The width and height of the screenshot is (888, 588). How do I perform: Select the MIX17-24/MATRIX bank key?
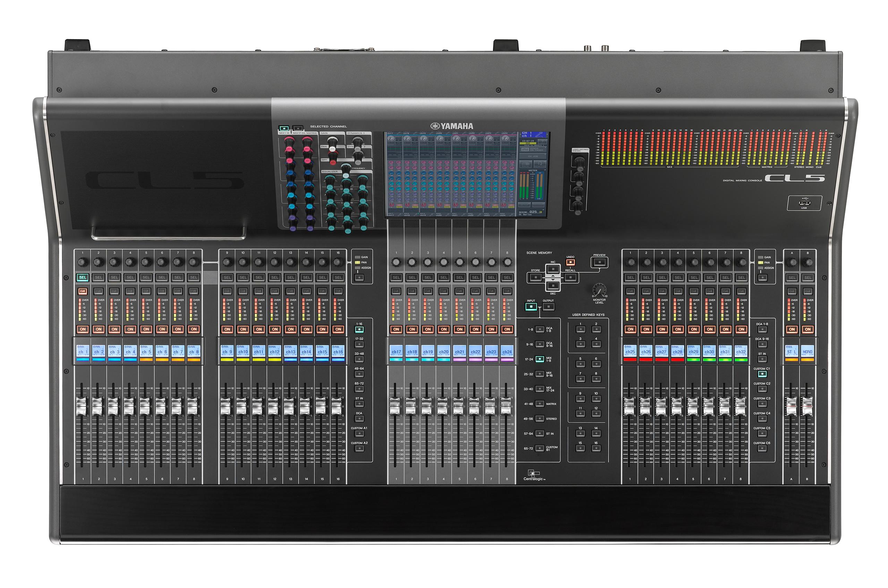click(x=298, y=128)
